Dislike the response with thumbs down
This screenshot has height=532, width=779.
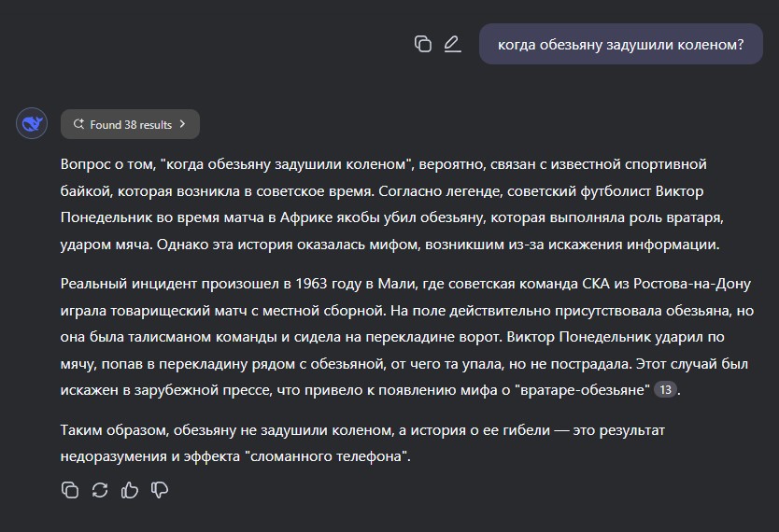(160, 490)
